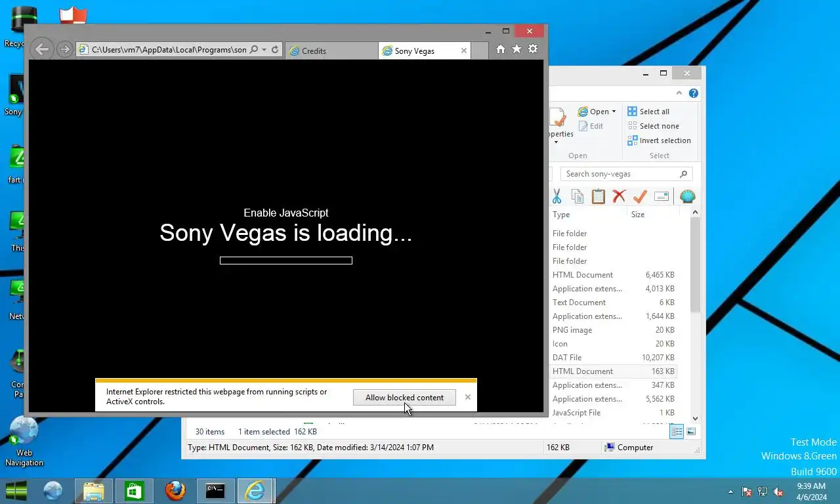Go to Internet Explorer home page

(501, 49)
